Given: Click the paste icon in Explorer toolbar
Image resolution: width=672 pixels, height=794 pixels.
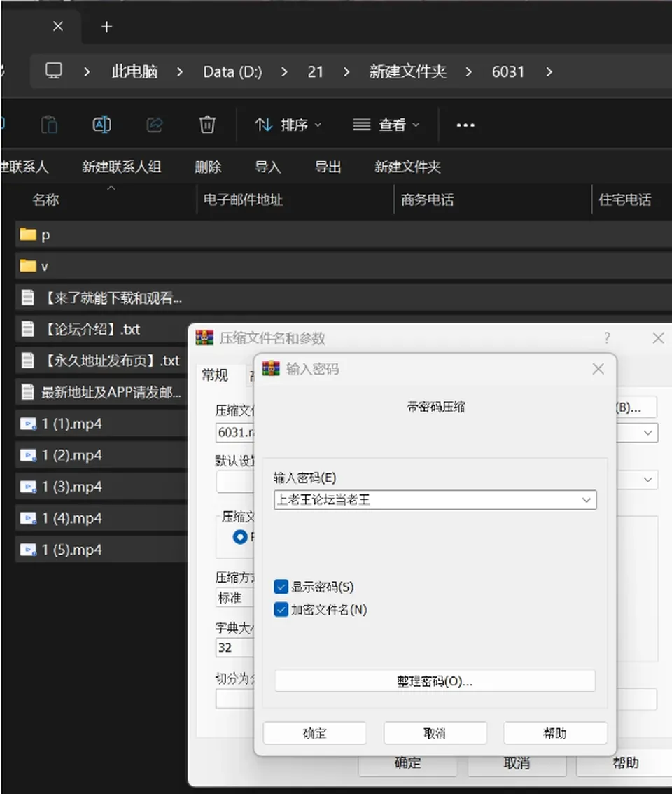Looking at the screenshot, I should (49, 125).
